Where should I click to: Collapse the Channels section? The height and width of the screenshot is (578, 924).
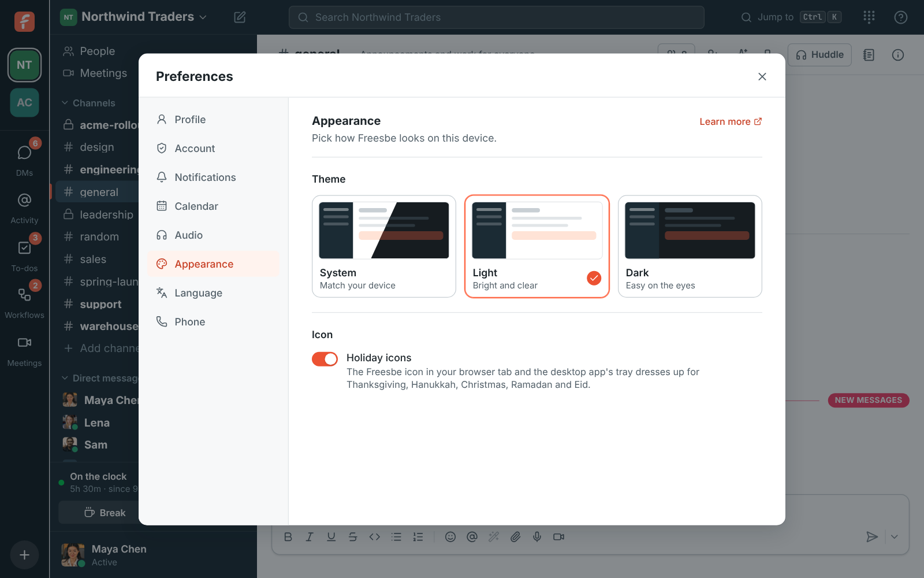coord(89,103)
